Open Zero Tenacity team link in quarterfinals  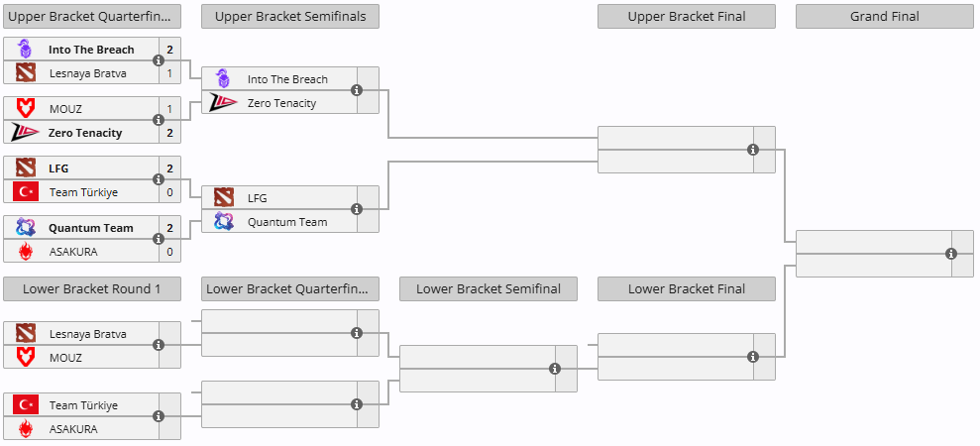[85, 133]
